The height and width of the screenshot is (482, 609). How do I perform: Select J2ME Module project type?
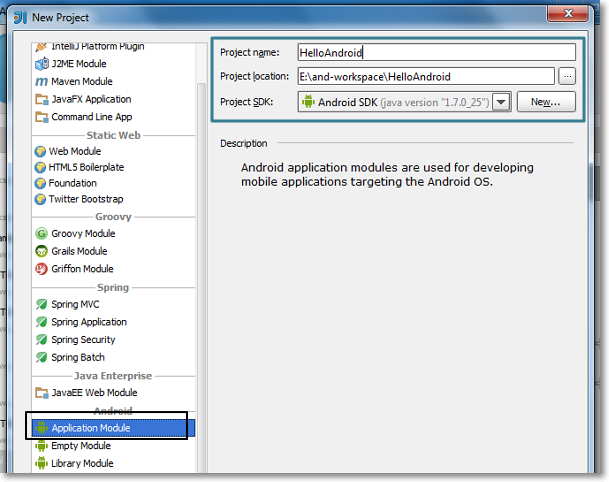(x=79, y=64)
